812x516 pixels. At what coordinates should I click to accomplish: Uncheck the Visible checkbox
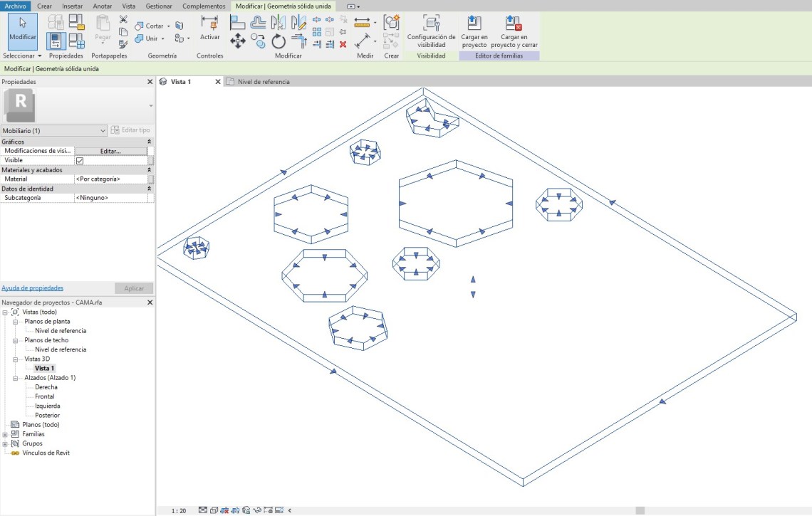click(x=80, y=161)
